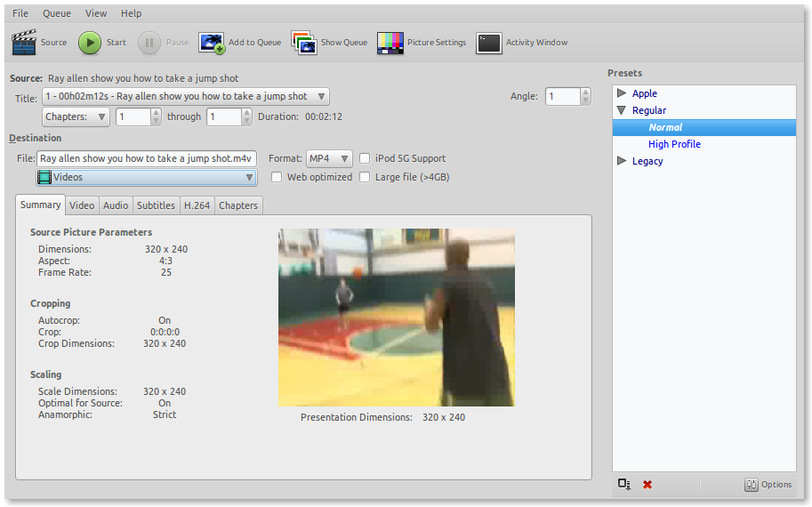The image size is (812, 507).
Task: Open the Videos destination folder dropdown
Action: (x=147, y=177)
